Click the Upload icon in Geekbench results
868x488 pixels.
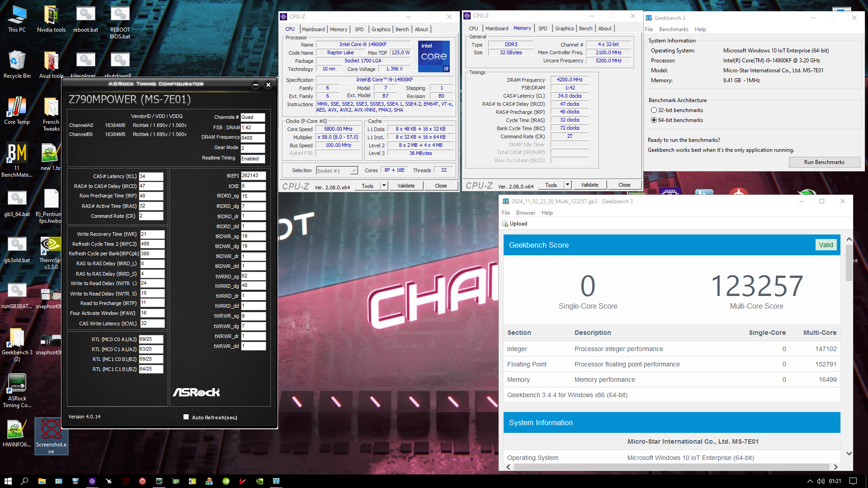click(505, 224)
